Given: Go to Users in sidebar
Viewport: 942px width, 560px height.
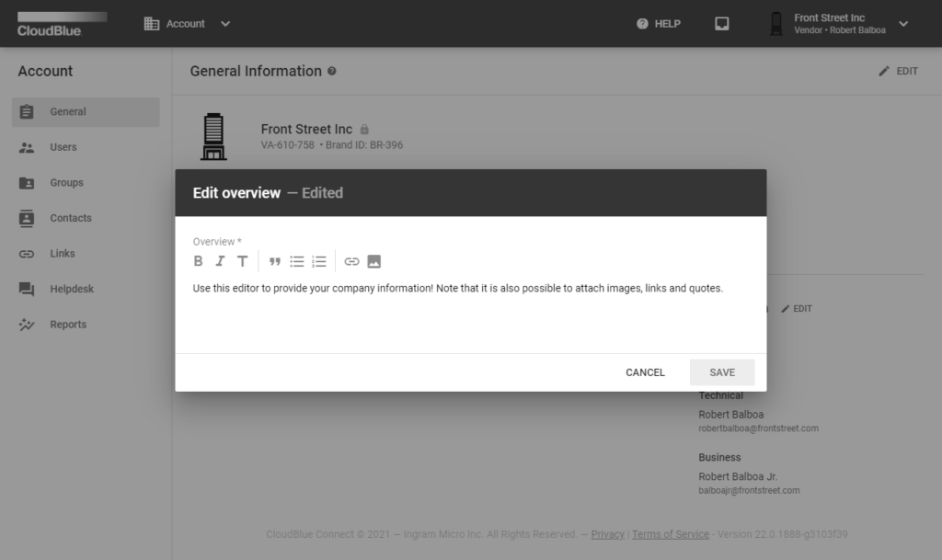Looking at the screenshot, I should coord(63,147).
